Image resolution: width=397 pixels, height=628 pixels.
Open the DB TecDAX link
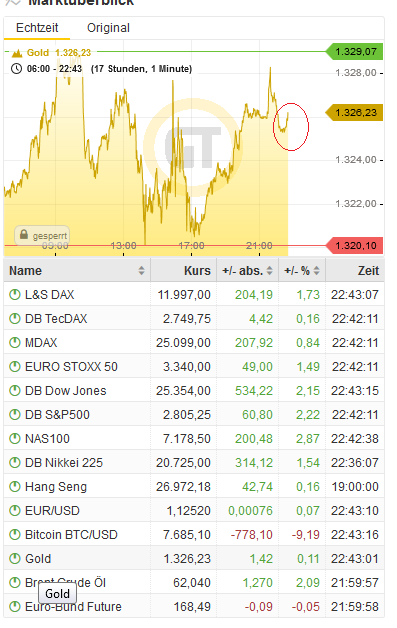pos(56,319)
